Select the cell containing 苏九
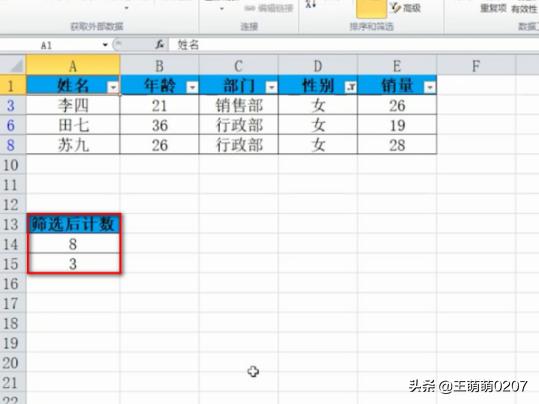The height and width of the screenshot is (404, 539). [73, 145]
